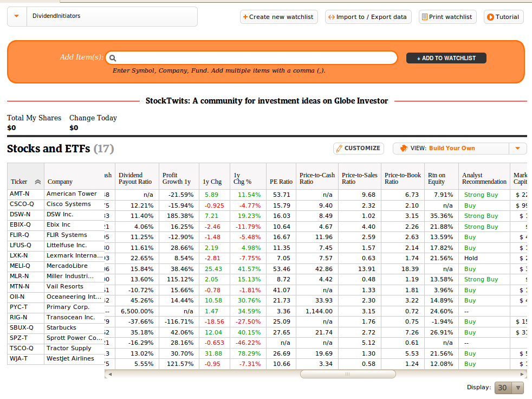Open AMT-N ticker link

tap(20, 194)
